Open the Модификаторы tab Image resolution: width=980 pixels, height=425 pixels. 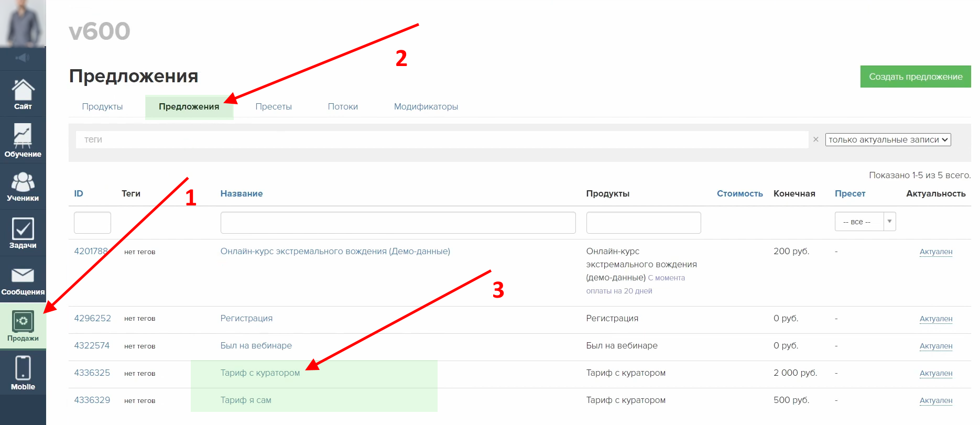coord(426,106)
